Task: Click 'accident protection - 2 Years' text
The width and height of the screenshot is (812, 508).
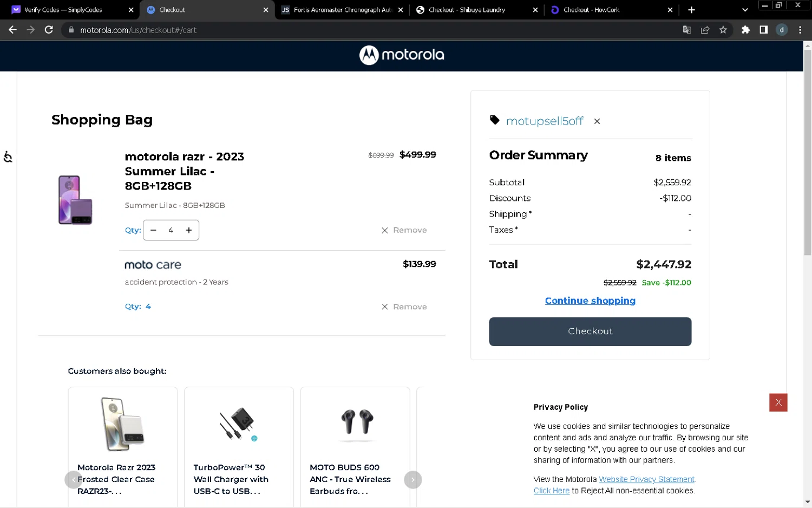Action: [x=176, y=282]
